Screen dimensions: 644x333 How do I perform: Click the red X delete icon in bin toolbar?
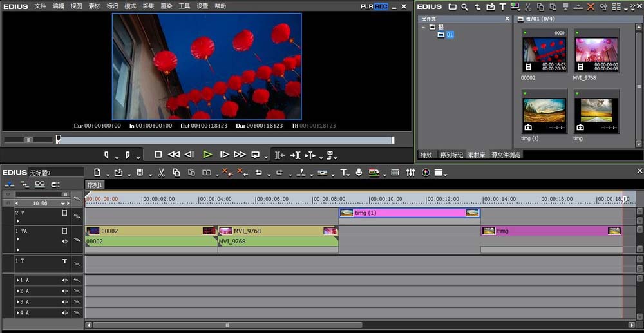[x=591, y=7]
